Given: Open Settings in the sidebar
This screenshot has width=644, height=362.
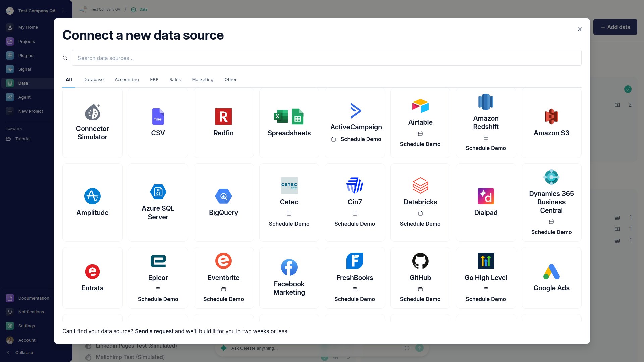Looking at the screenshot, I should (26, 326).
